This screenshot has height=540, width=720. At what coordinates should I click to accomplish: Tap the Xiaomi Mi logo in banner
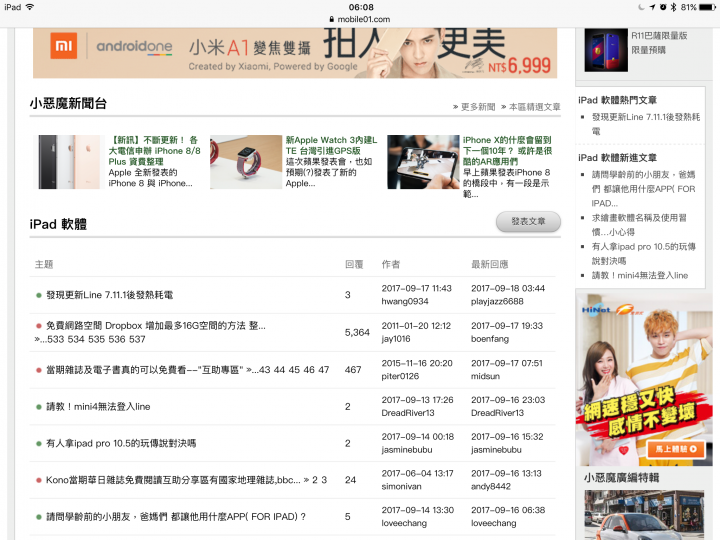(63, 46)
